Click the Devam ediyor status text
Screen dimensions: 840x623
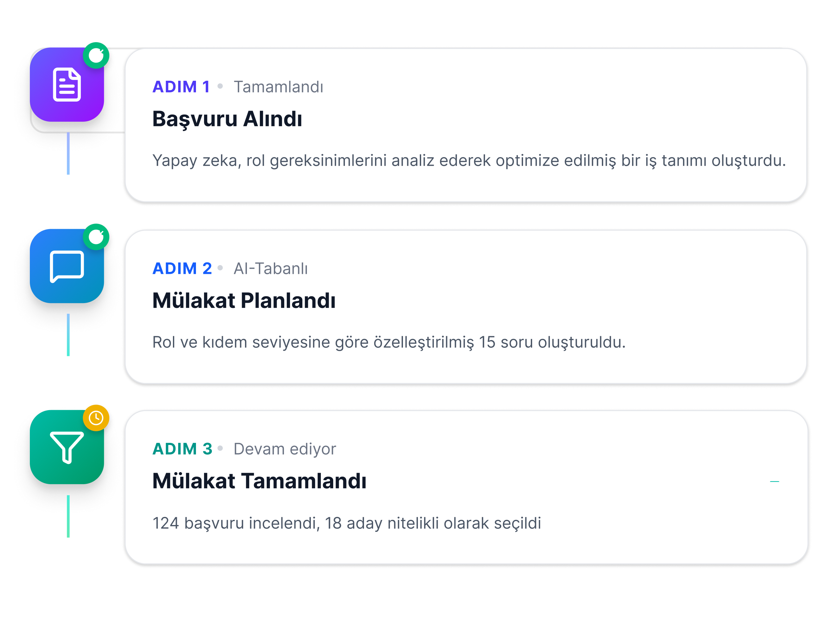click(x=285, y=449)
